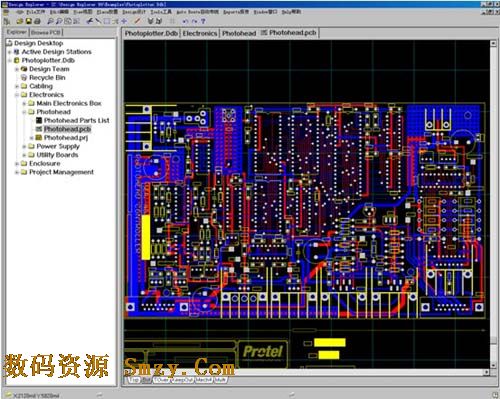Click the open document folder icon
Screen dimensions: 500x399
20,21
